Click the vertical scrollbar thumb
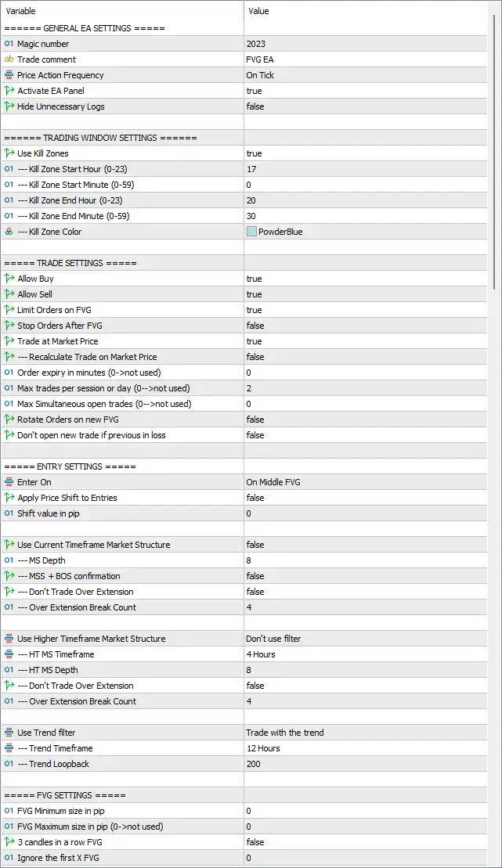Image resolution: width=502 pixels, height=868 pixels. coord(495,151)
